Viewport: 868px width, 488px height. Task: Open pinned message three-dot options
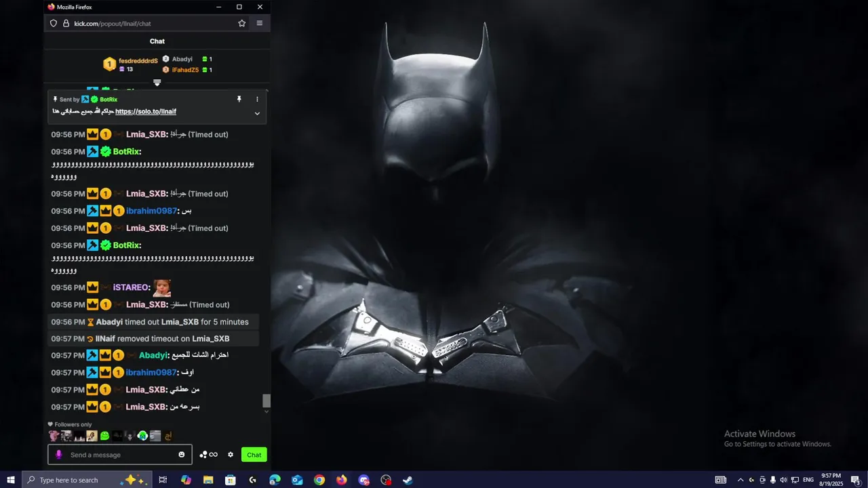[x=257, y=99]
